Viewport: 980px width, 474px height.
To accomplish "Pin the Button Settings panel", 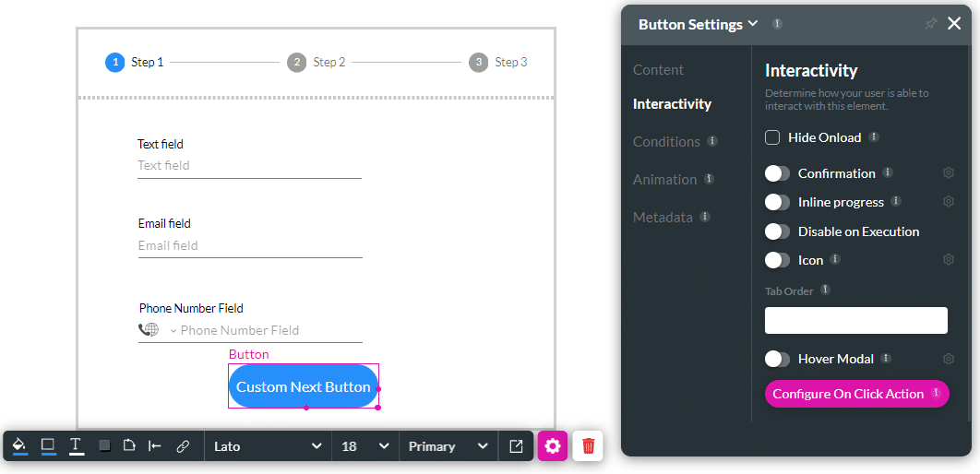I will tap(930, 24).
